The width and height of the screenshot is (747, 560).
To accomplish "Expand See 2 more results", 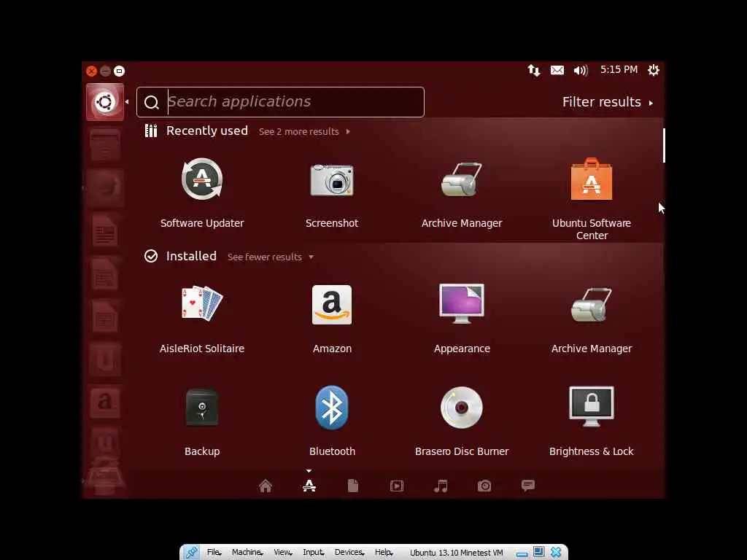I will point(304,132).
